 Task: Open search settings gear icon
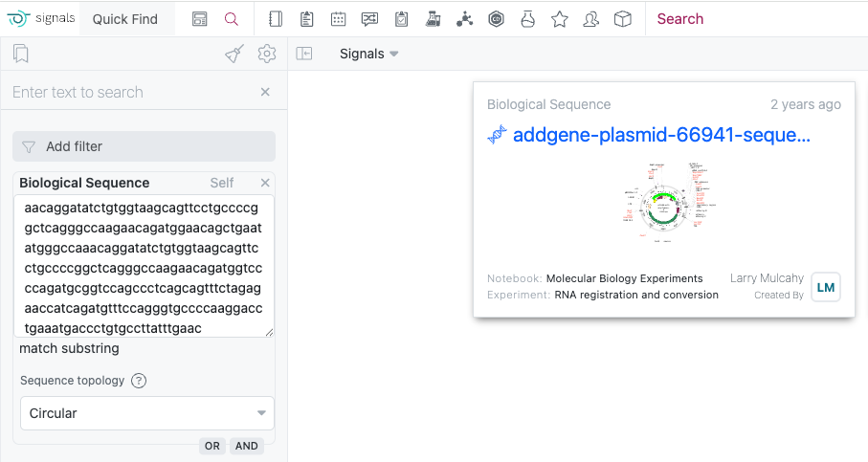[x=267, y=55]
